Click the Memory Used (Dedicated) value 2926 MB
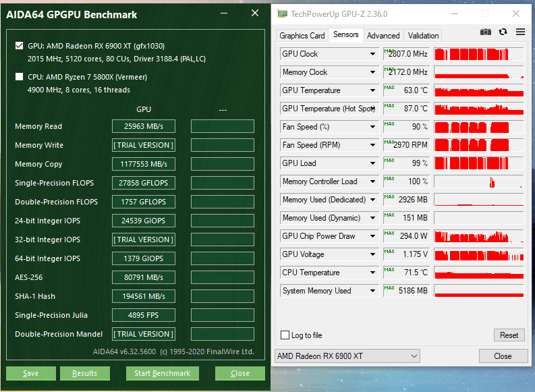Viewport: 535px width, 392px height. coord(407,200)
